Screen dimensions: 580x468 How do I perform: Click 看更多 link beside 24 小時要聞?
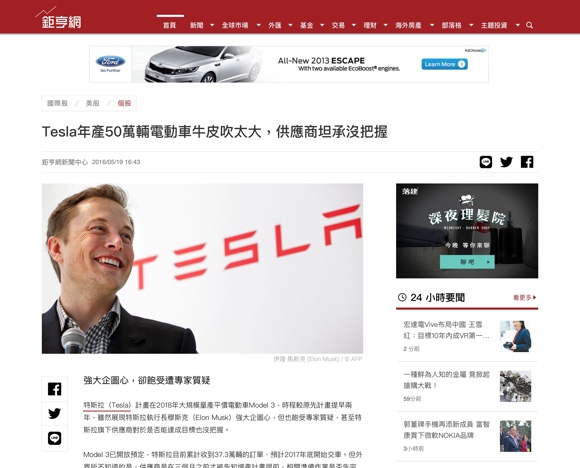524,297
